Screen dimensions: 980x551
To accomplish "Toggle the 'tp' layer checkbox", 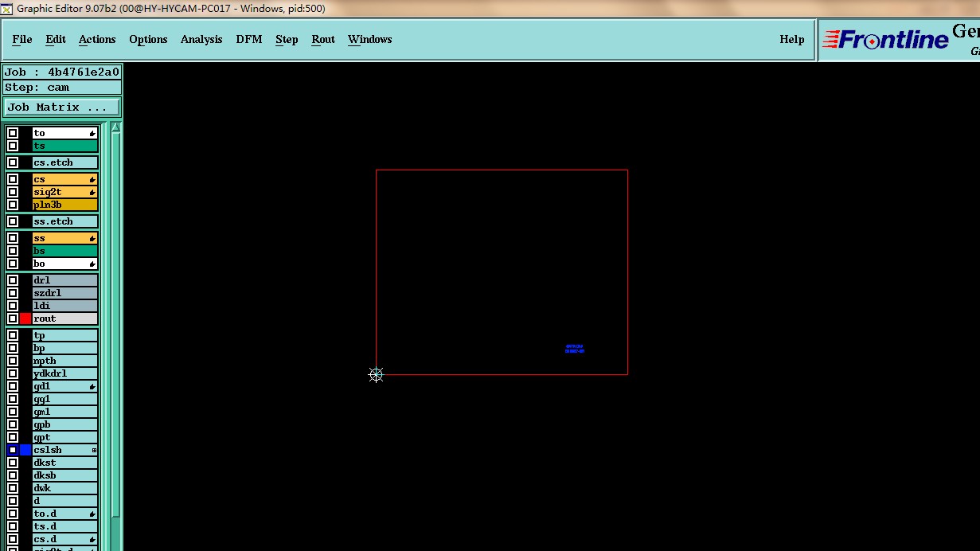I will point(13,335).
